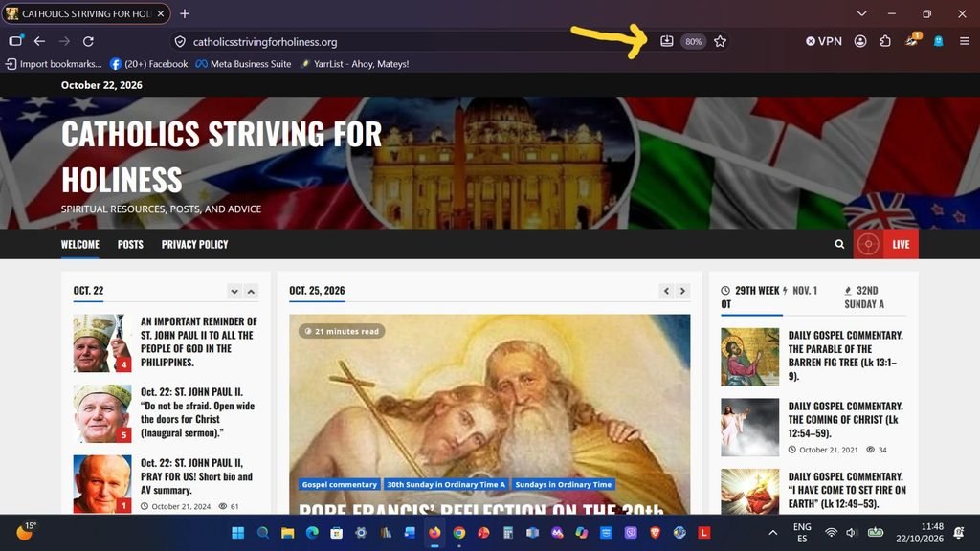The image size is (980, 551).
Task: Switch to the NOV. 1 tab
Action: pos(799,291)
